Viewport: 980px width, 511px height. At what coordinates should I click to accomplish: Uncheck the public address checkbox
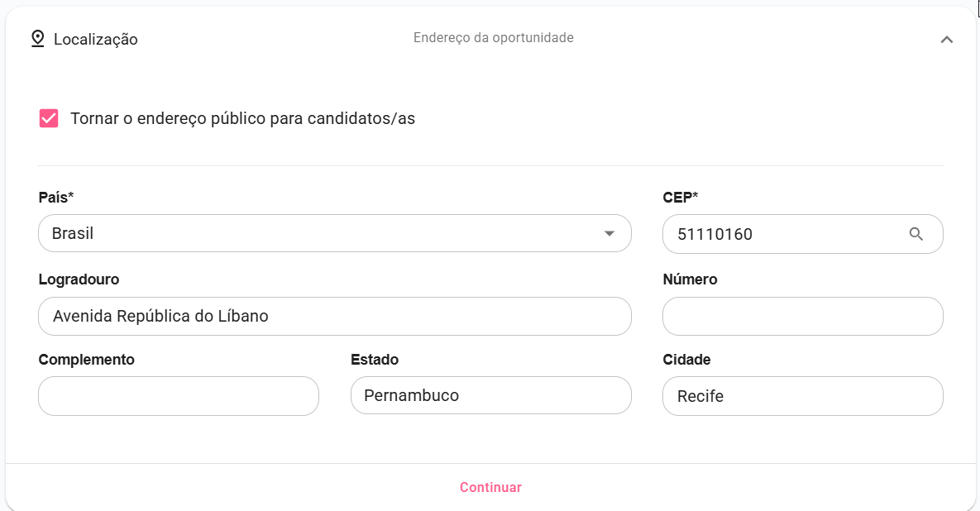coord(49,118)
